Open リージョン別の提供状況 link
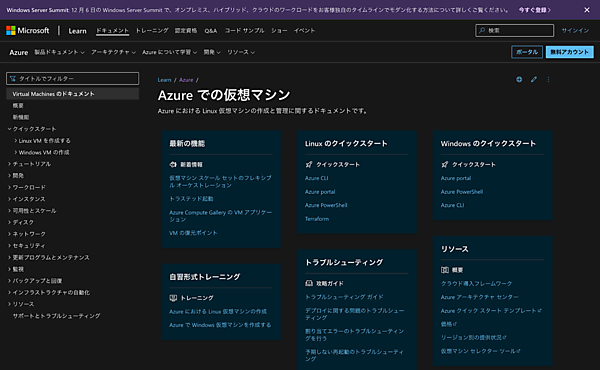The width and height of the screenshot is (600, 370). coord(473,337)
